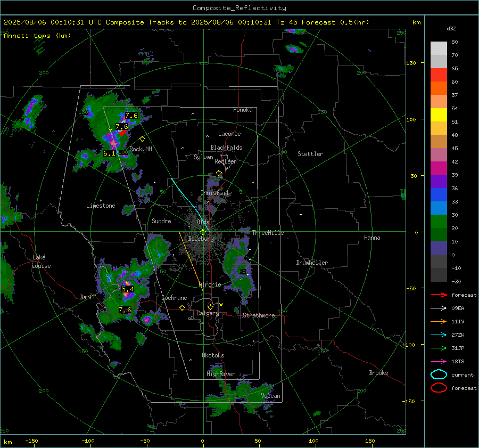Click yellow diamond marker above Calgary
The width and height of the screenshot is (479, 448).
coord(210,307)
